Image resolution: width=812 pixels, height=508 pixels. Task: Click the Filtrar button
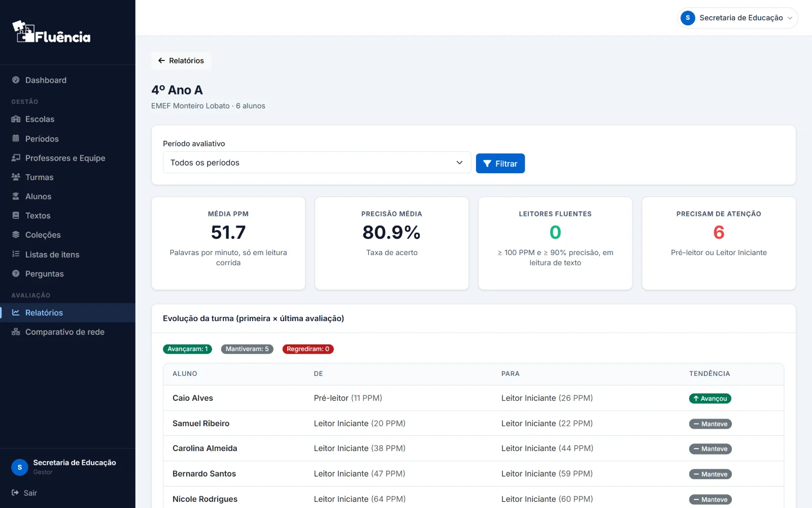click(500, 164)
